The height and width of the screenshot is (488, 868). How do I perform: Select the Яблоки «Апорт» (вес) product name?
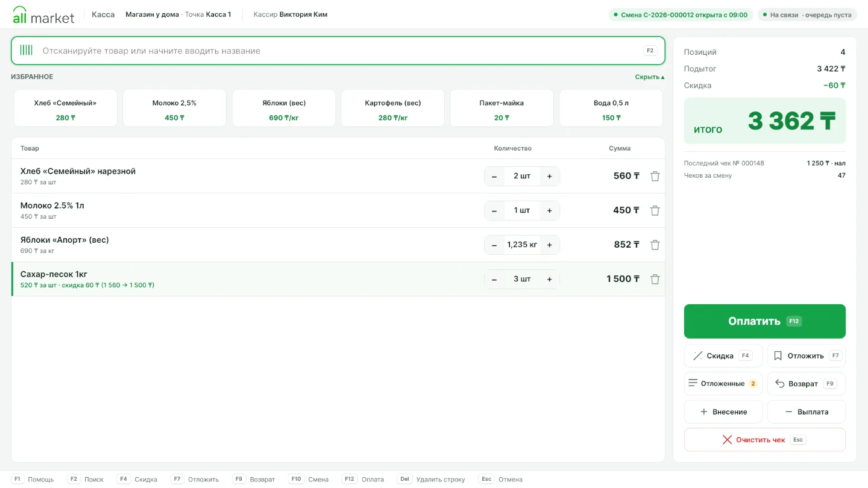point(64,240)
